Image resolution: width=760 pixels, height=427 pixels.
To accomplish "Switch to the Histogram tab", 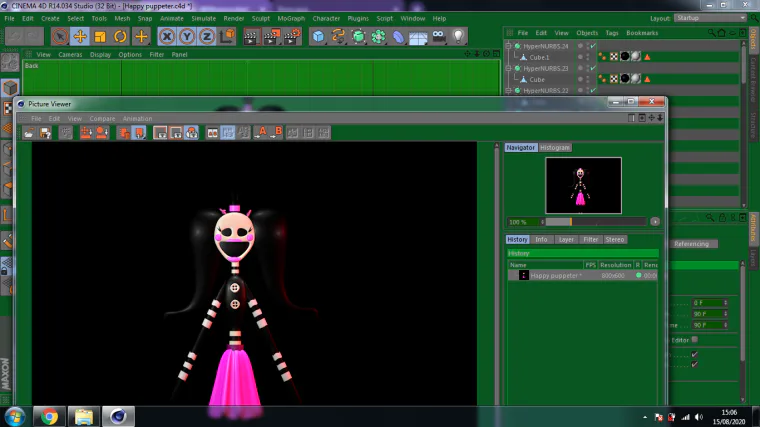I will (x=555, y=147).
